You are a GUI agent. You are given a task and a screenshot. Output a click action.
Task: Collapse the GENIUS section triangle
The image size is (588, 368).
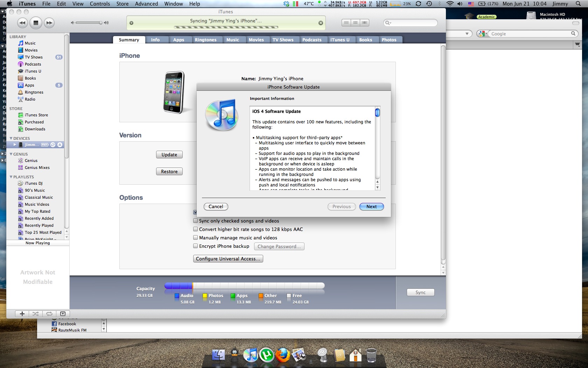click(11, 154)
